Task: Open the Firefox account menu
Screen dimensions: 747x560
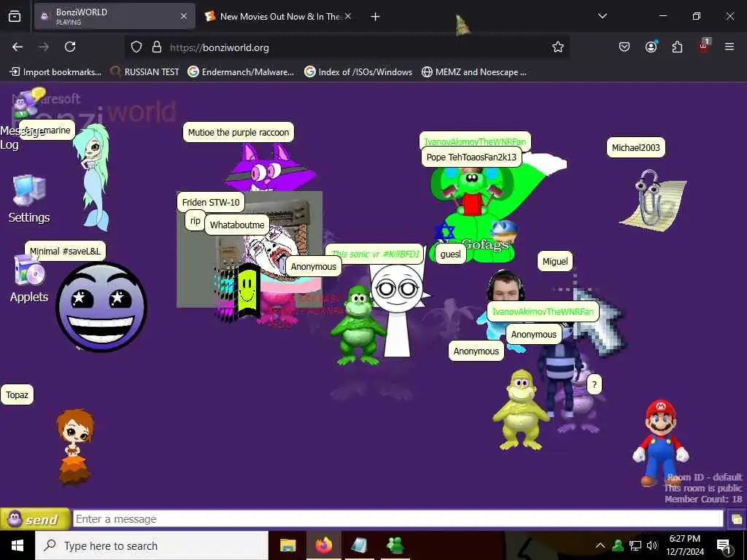Action: click(651, 47)
